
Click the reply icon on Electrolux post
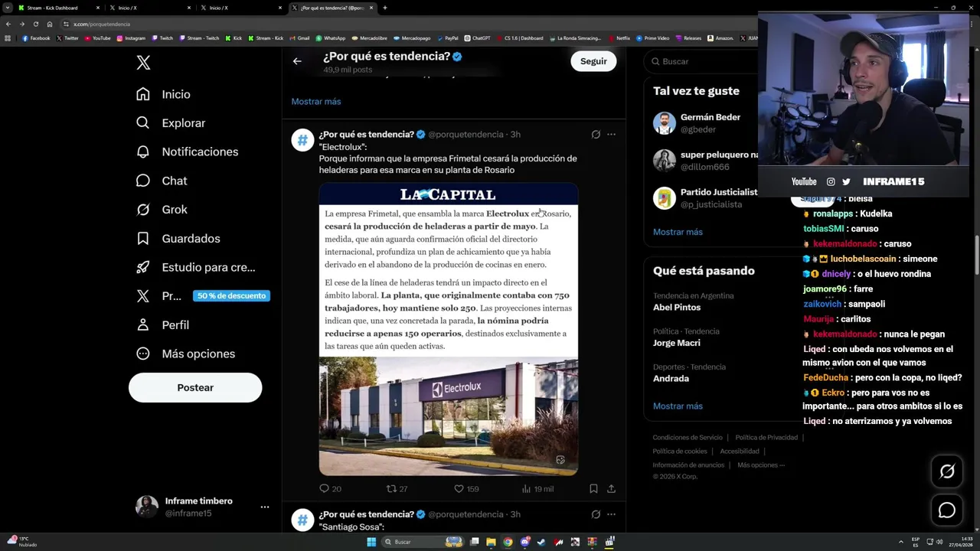point(324,488)
